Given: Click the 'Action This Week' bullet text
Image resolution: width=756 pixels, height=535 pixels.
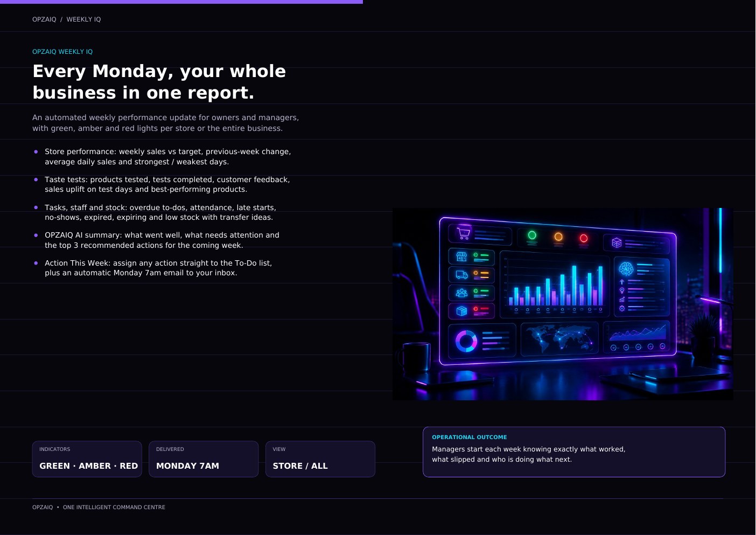Looking at the screenshot, I should pos(158,268).
